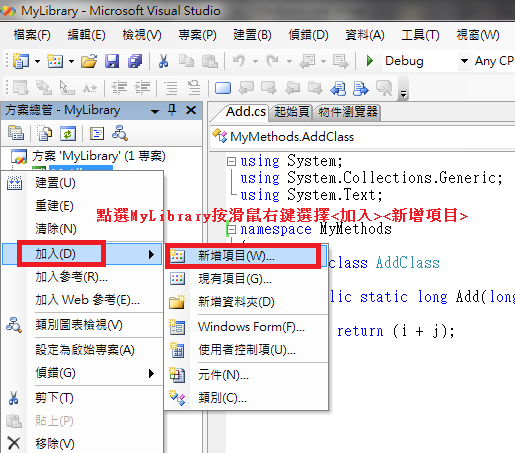Open the 檢視(V) menu
This screenshot has width=515, height=453.
click(142, 35)
